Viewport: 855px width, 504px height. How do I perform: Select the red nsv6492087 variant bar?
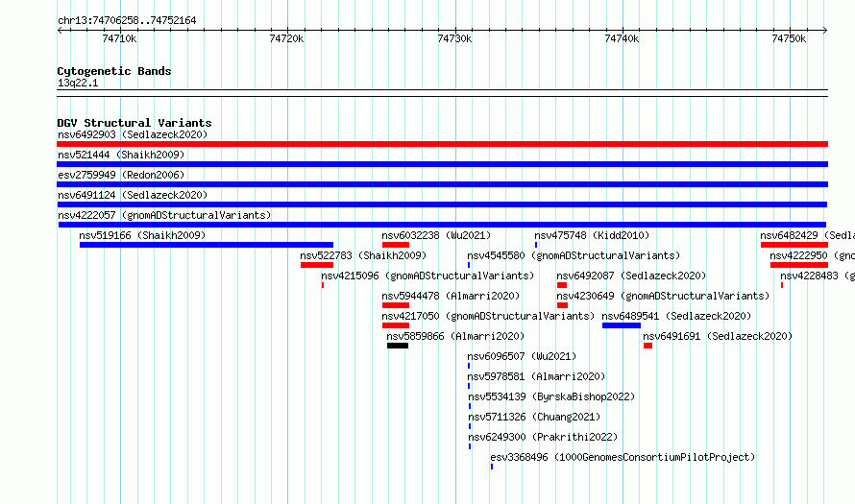pyautogui.click(x=562, y=285)
